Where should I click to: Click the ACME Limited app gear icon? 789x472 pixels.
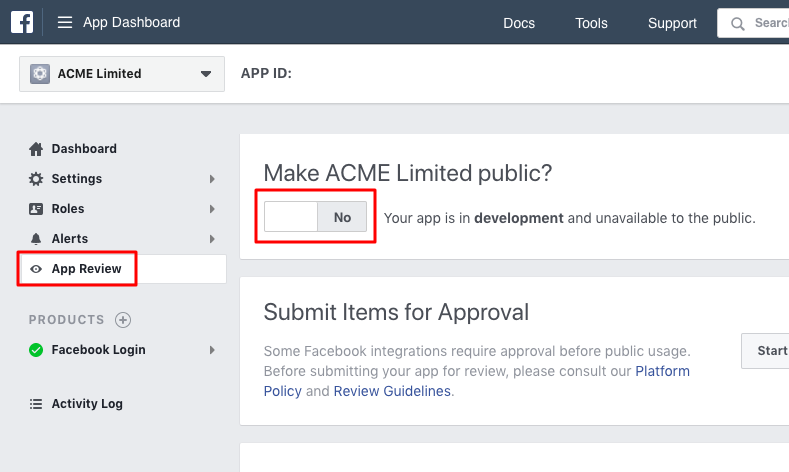(40, 73)
